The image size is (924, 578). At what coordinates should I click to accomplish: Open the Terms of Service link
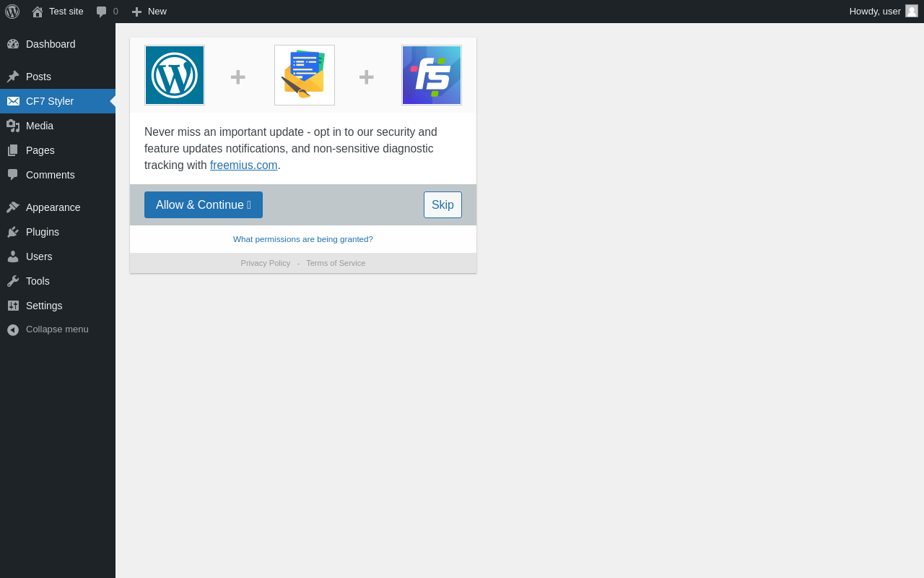pos(336,263)
